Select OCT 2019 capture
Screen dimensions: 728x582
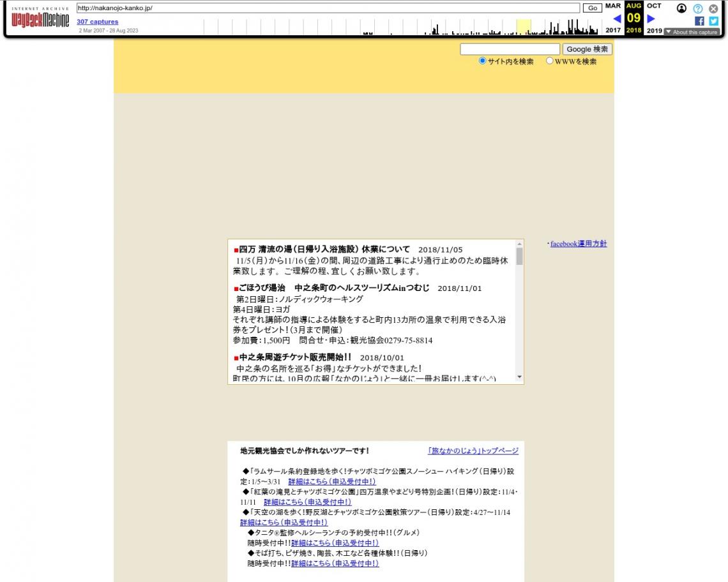coord(654,18)
